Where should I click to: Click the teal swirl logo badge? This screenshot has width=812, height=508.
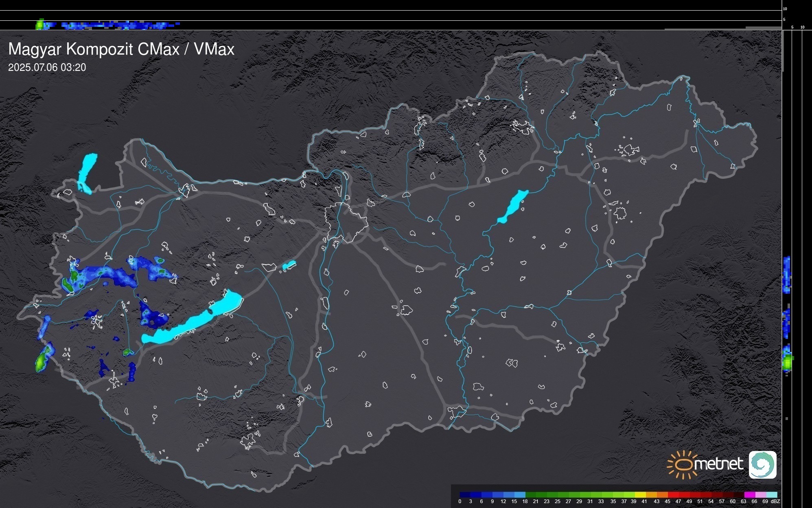pyautogui.click(x=762, y=464)
